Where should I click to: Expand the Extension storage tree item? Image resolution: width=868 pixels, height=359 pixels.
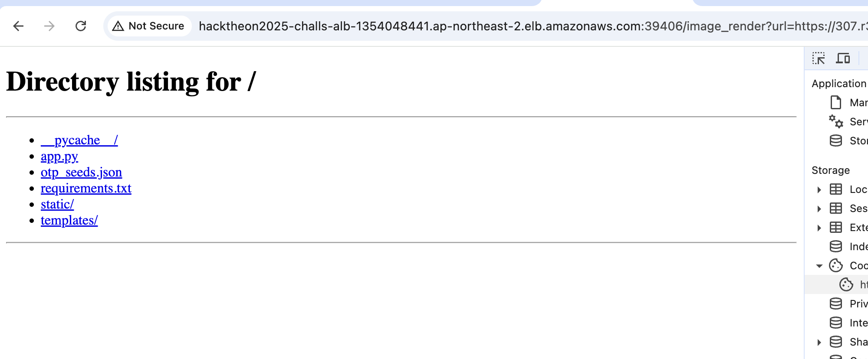(819, 228)
